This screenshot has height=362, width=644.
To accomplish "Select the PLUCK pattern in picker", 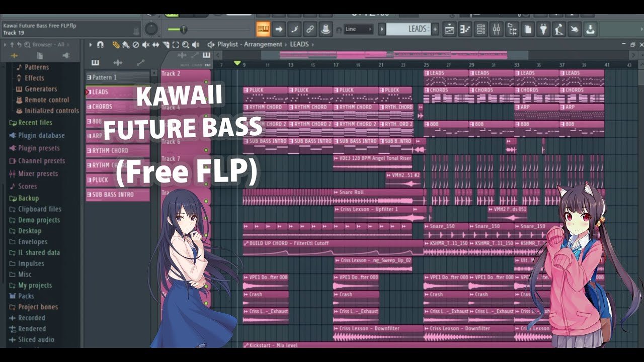I will tap(118, 179).
